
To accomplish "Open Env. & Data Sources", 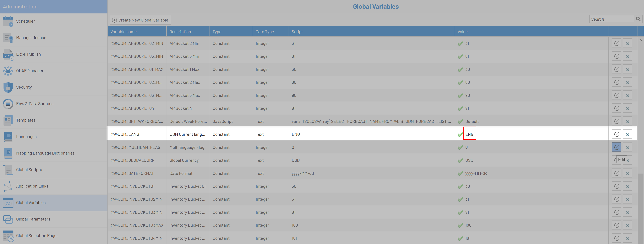I will tap(34, 104).
